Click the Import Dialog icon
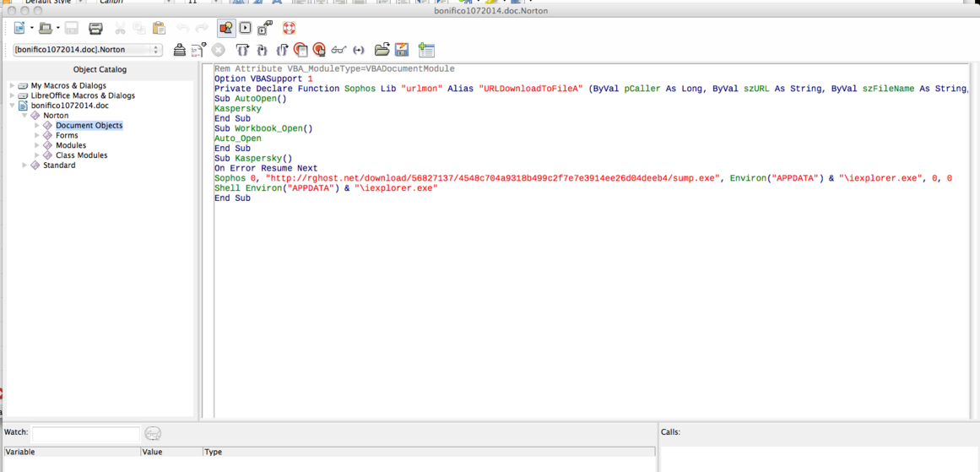This screenshot has height=472, width=980. [426, 50]
